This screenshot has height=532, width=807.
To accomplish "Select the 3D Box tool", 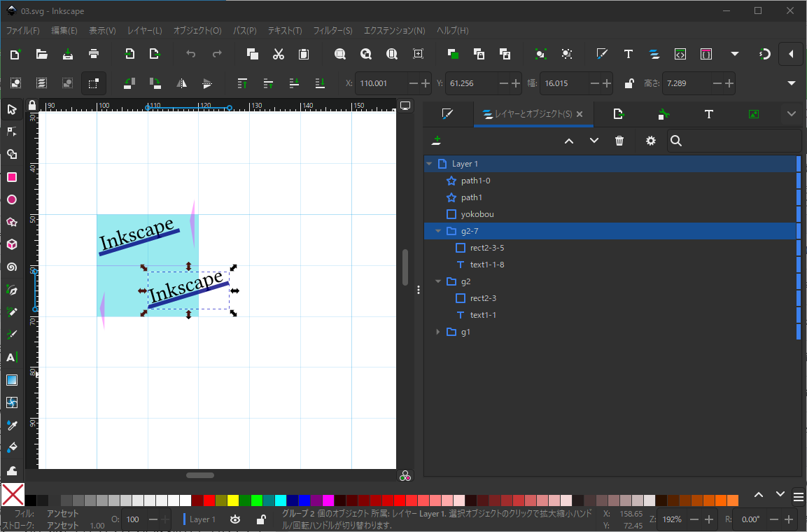I will point(12,244).
